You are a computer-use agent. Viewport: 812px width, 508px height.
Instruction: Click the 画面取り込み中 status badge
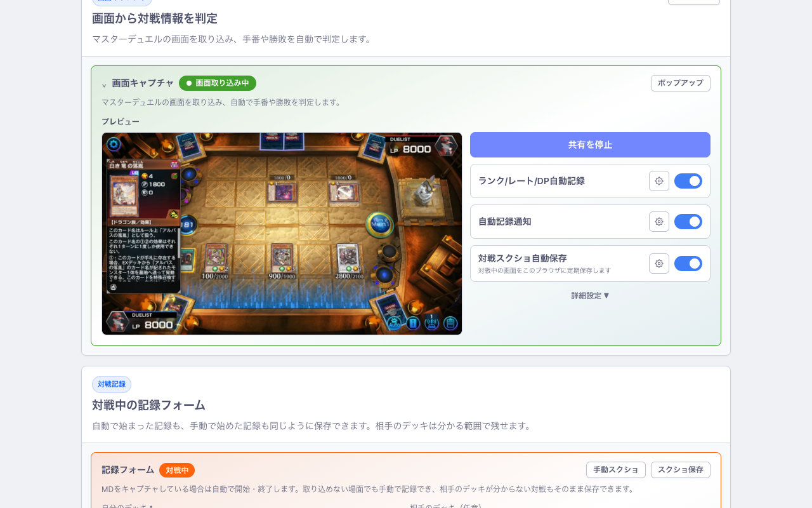[x=218, y=83]
